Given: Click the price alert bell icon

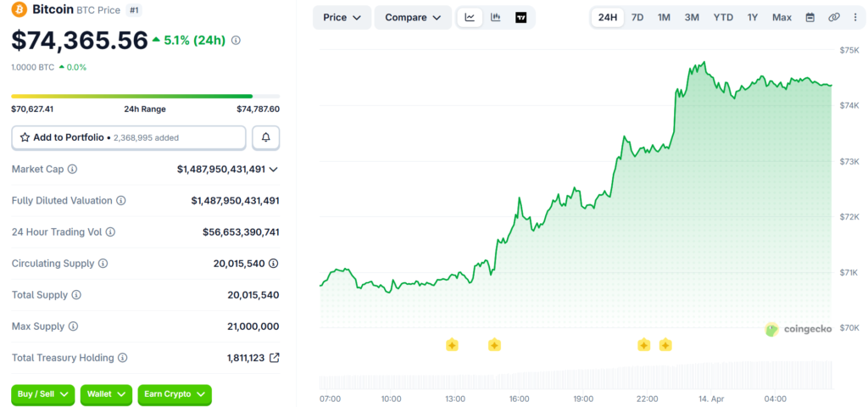Looking at the screenshot, I should (266, 137).
